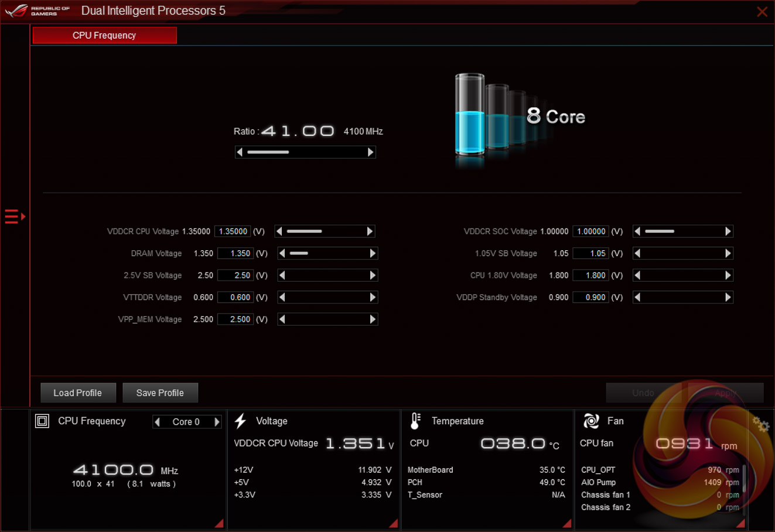The height and width of the screenshot is (532, 775).
Task: Switch to next core with right arrow
Action: (x=217, y=422)
